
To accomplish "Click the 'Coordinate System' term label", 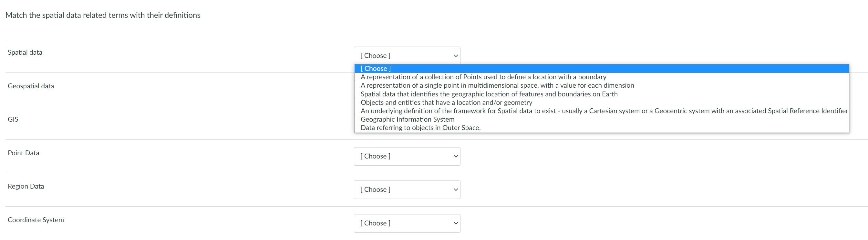I will 36,220.
